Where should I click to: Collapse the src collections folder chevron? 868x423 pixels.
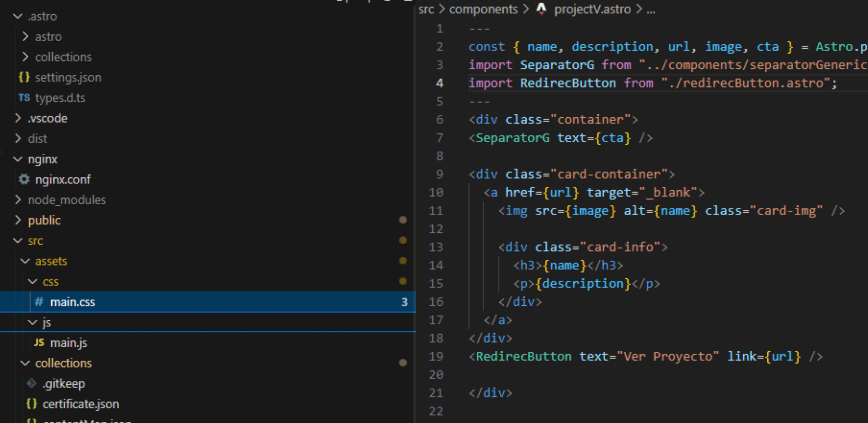pos(25,363)
